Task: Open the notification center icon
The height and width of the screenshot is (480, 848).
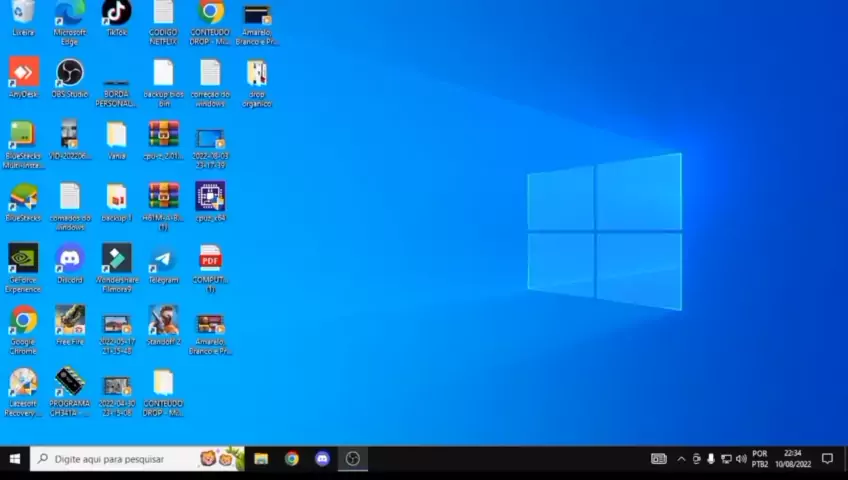Action: [x=827, y=459]
